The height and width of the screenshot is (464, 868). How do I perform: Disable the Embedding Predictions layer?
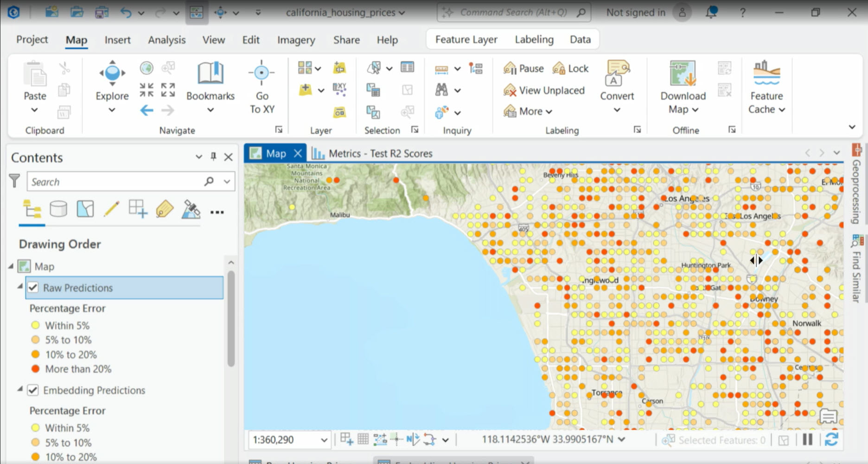[32, 390]
